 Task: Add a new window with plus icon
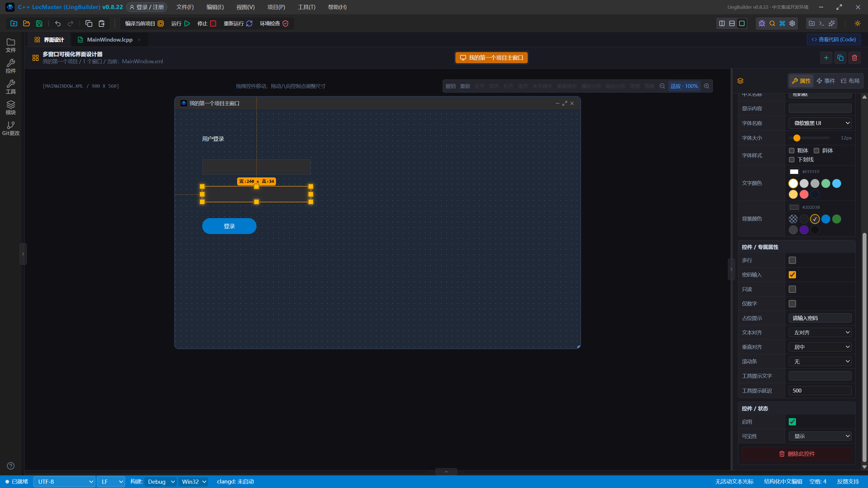click(826, 58)
